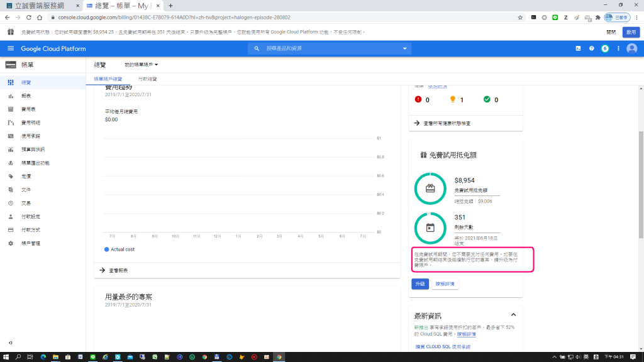Click the blue Actual cost legend dot
This screenshot has width=644, height=362.
pos(107,249)
